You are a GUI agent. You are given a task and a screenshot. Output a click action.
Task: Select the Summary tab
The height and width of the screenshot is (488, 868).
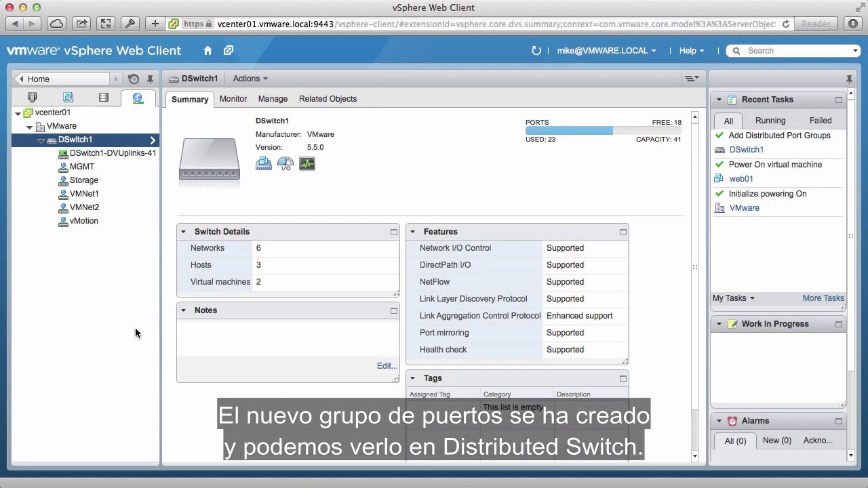[x=190, y=99]
